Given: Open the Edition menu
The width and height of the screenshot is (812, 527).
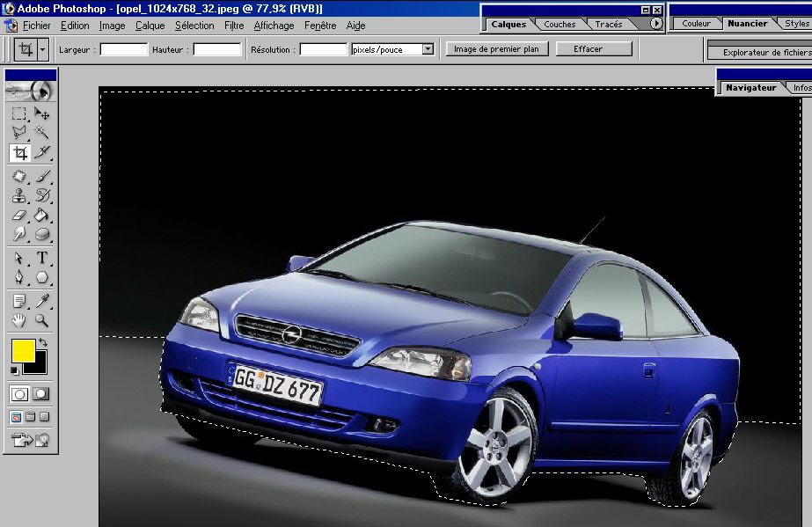Looking at the screenshot, I should tap(75, 26).
